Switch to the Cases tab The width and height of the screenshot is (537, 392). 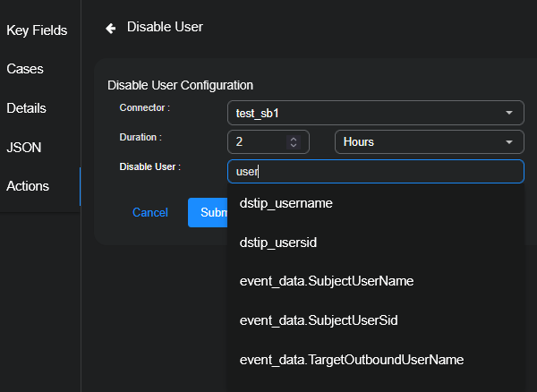click(25, 69)
